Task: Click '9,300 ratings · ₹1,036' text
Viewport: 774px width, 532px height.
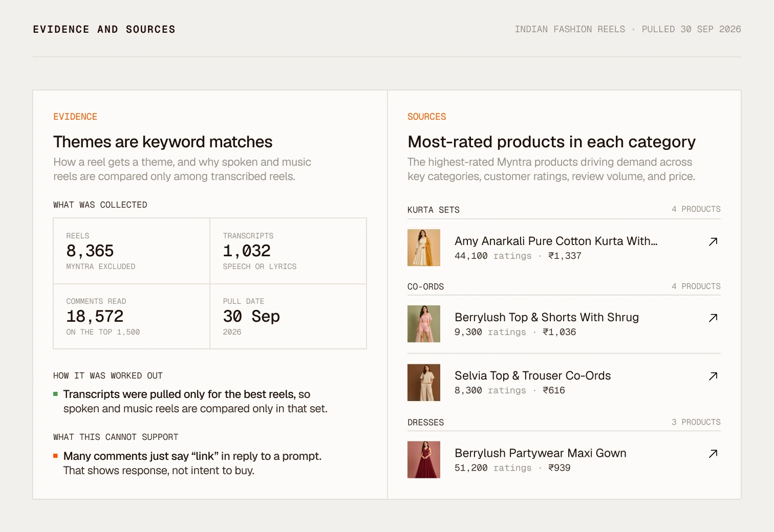Action: [515, 332]
